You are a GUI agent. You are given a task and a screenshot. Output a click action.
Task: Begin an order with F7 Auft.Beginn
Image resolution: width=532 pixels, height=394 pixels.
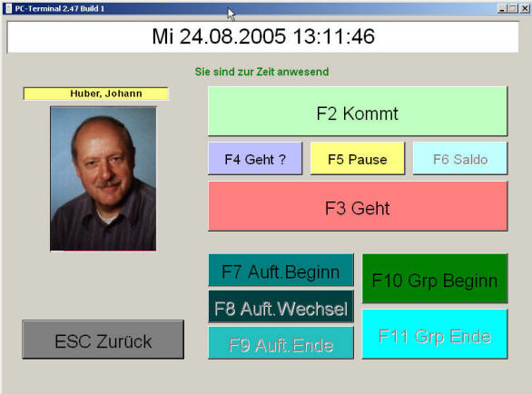(x=281, y=271)
